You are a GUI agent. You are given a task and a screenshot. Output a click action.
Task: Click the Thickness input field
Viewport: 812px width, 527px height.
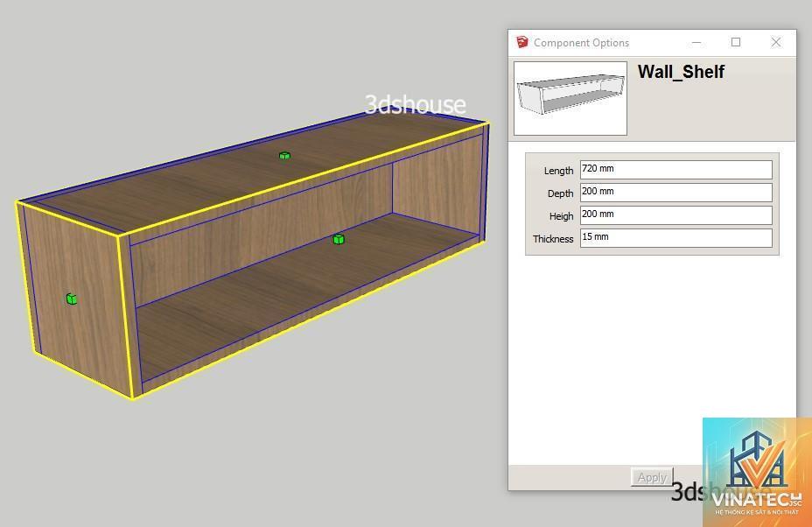[675, 238]
